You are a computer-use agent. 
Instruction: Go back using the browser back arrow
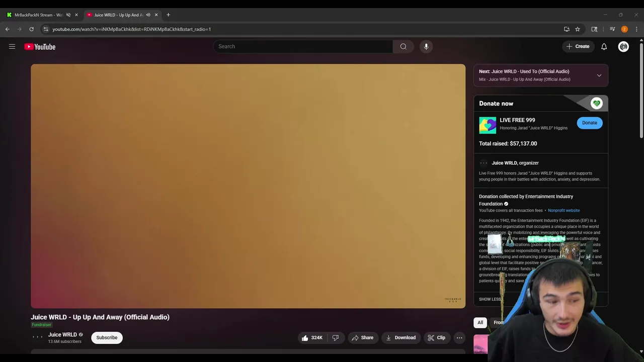click(7, 29)
